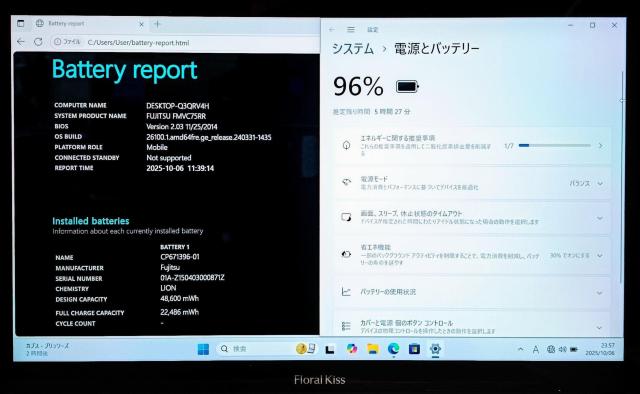The width and height of the screenshot is (640, 394).
Task: Close the Battery report tab
Action: [141, 24]
